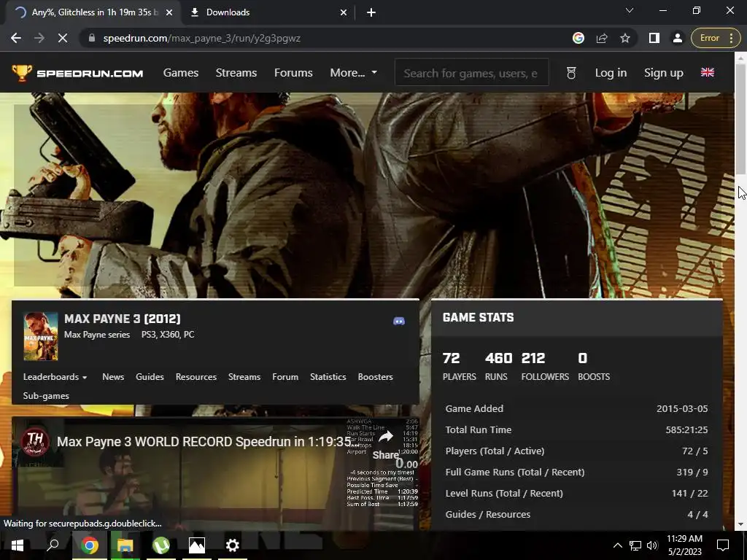The height and width of the screenshot is (560, 747).
Task: Stop page loading with the X button
Action: pyautogui.click(x=63, y=38)
